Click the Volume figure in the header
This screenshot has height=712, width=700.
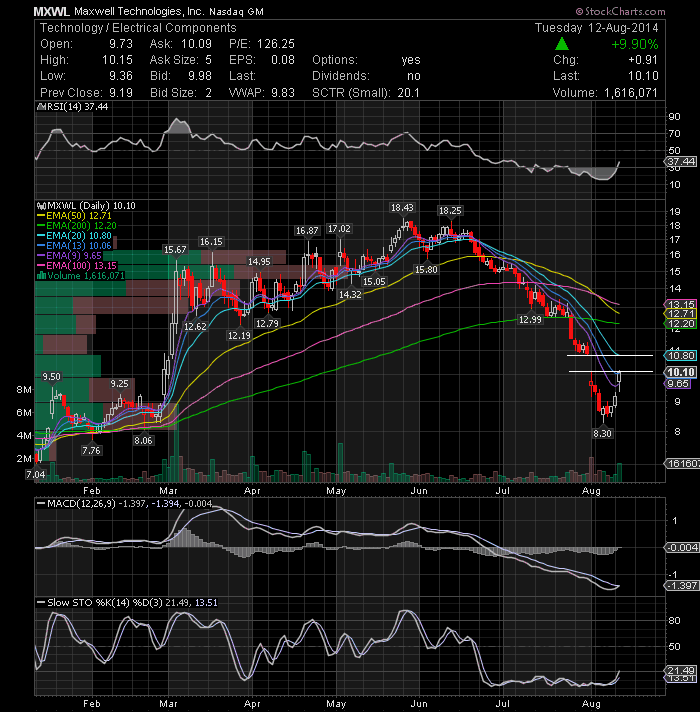(x=631, y=93)
